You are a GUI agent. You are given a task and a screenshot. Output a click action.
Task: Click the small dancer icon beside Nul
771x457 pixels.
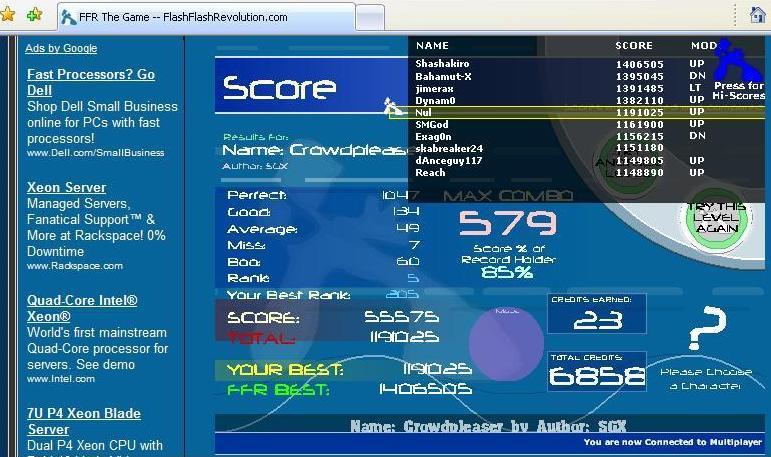point(393,106)
